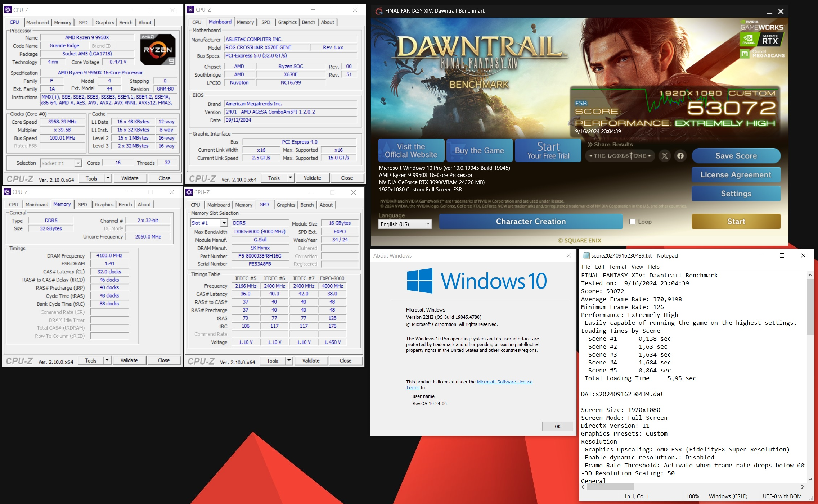The width and height of the screenshot is (818, 504).
Task: Click Notepad vertical scrollbar thumb
Action: point(810,307)
